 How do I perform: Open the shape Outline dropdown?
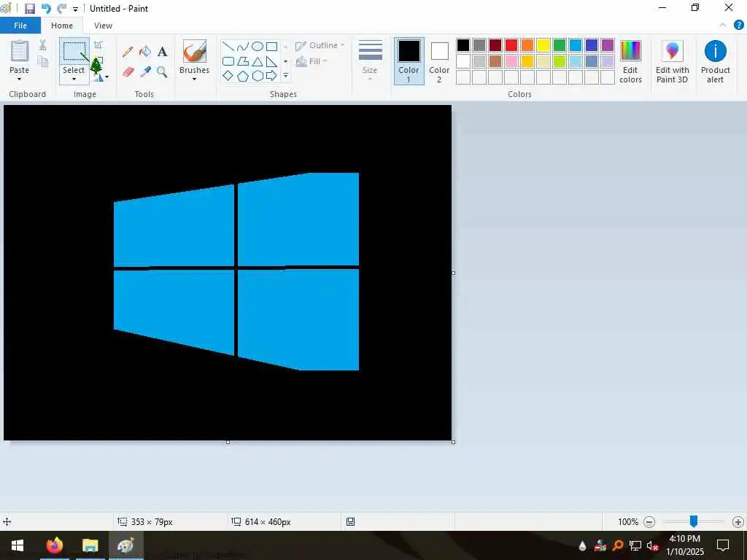320,45
